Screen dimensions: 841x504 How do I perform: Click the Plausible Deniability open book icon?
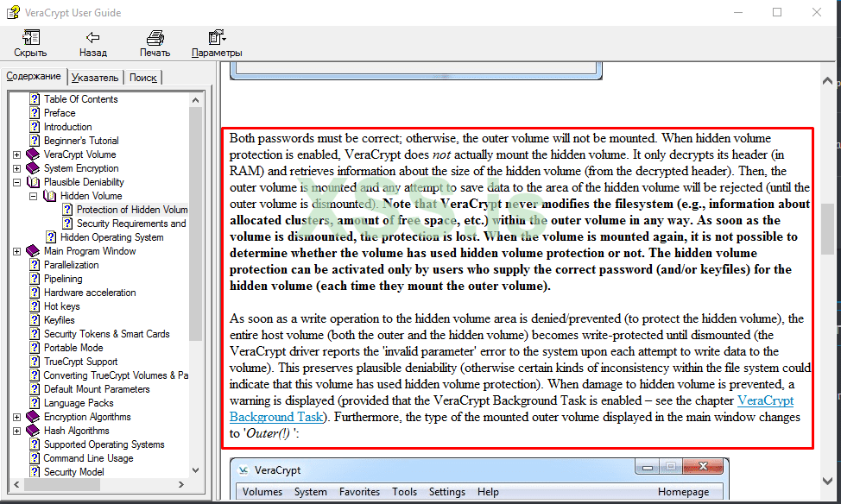click(x=34, y=182)
